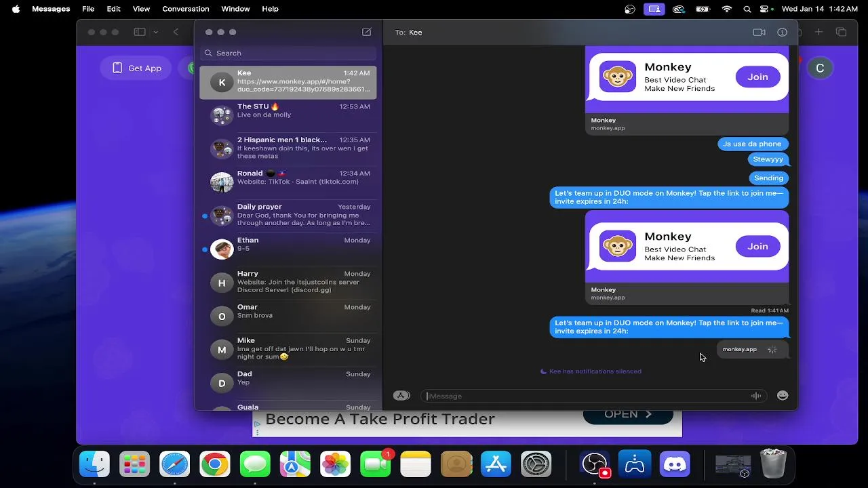Open the Conversation menu

(186, 9)
